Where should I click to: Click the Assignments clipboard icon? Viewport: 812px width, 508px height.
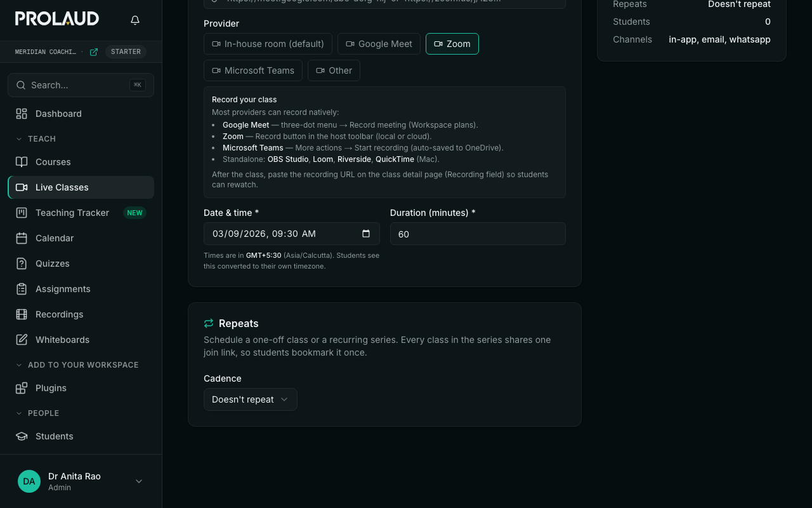click(22, 289)
